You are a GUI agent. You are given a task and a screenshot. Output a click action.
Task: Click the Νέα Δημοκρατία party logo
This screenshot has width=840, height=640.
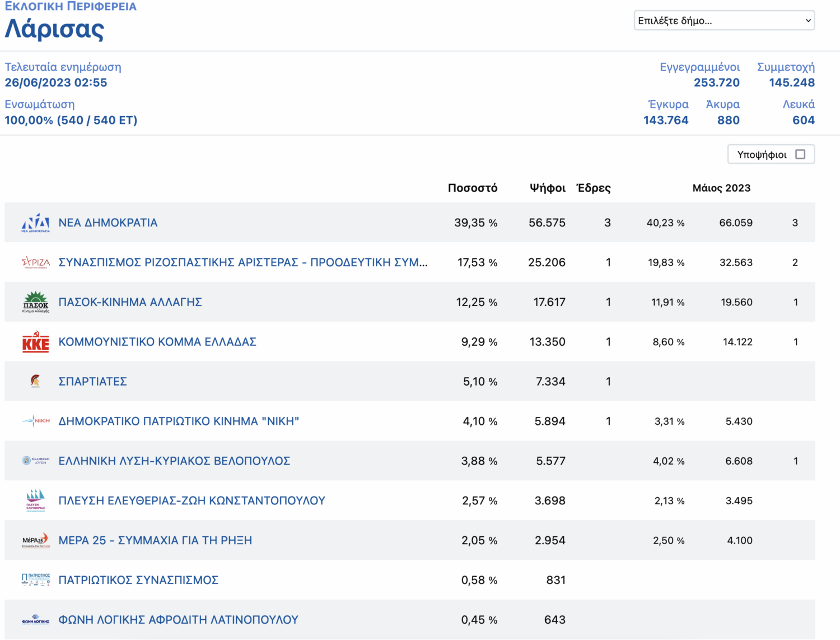click(x=35, y=222)
